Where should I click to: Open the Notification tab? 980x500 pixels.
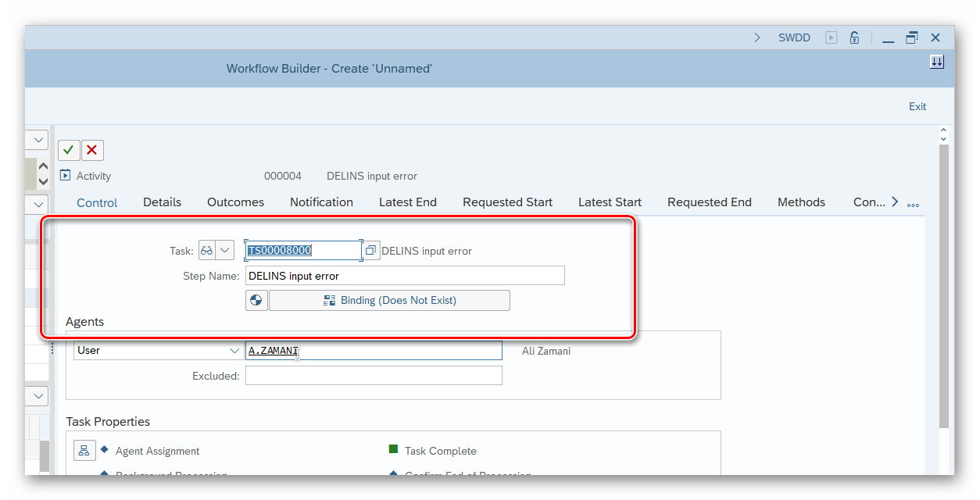pyautogui.click(x=321, y=202)
